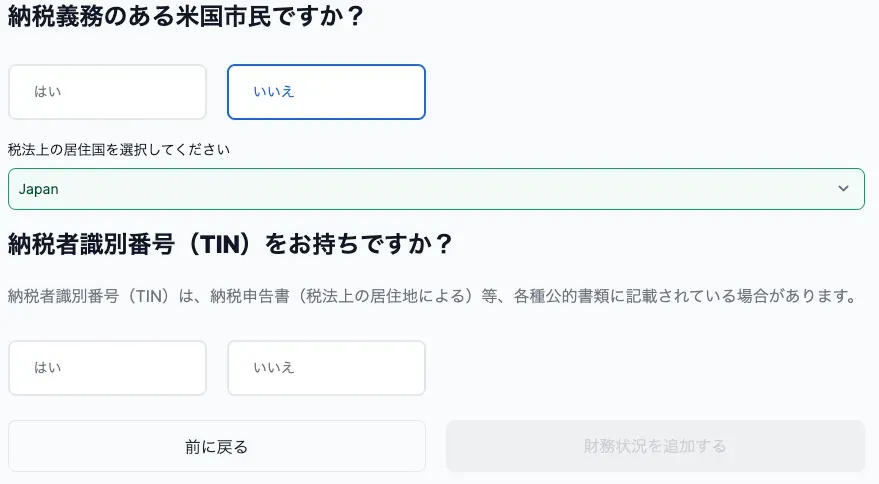The image size is (879, 484).
Task: Indicate you have no taxpayer identification number
Action: coord(326,368)
